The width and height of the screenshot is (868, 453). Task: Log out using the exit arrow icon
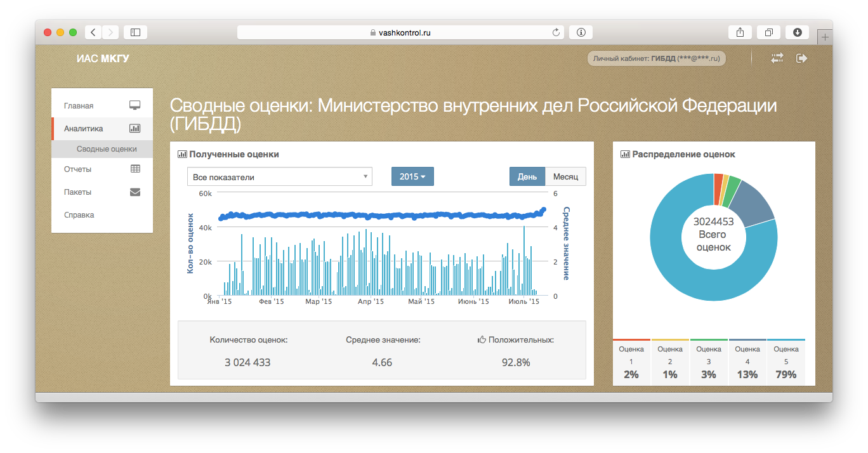(x=801, y=58)
